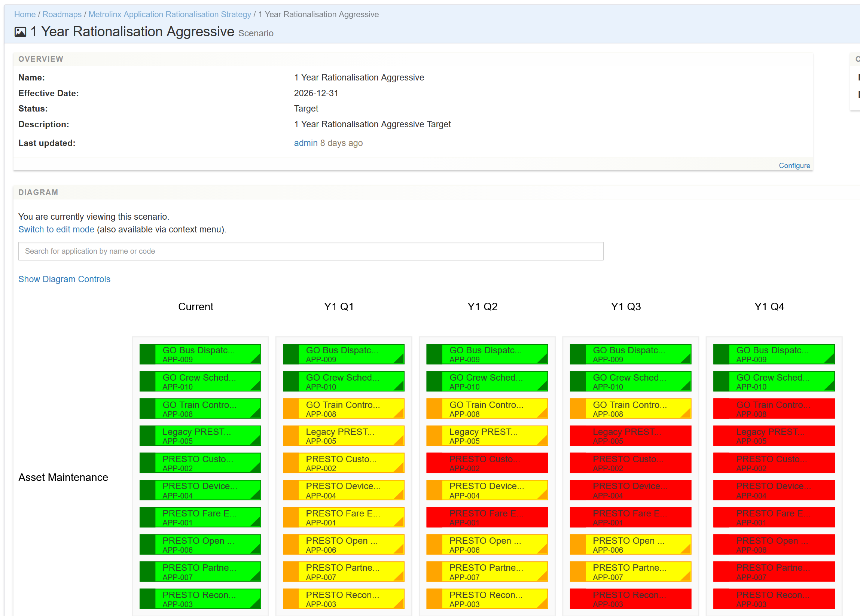This screenshot has width=860, height=616.
Task: Click the Asset Maintenance row label
Action: point(63,477)
